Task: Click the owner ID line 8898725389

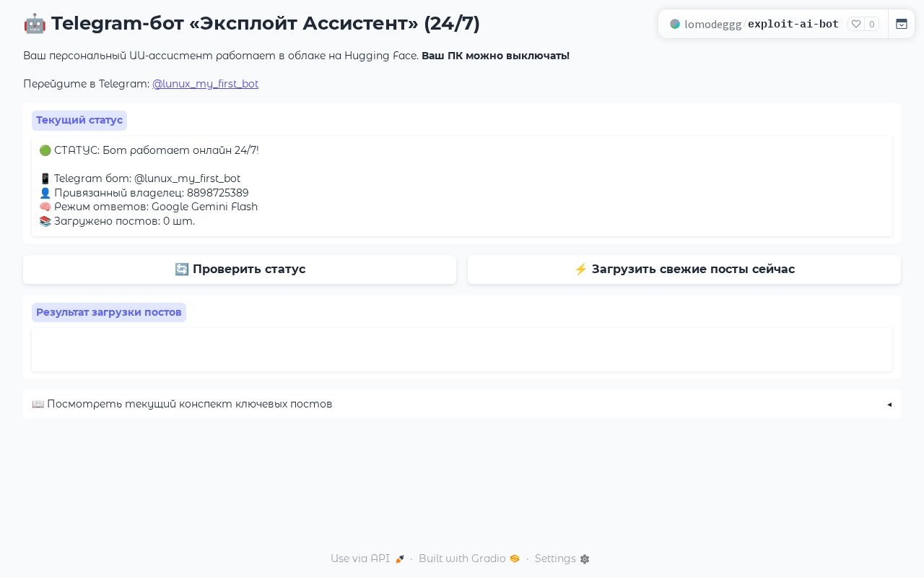Action: tap(144, 193)
